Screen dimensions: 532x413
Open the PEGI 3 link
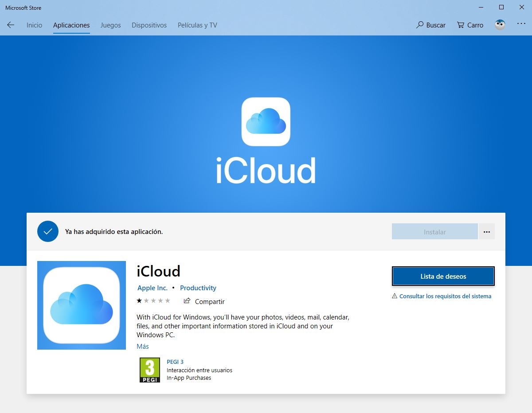click(175, 362)
